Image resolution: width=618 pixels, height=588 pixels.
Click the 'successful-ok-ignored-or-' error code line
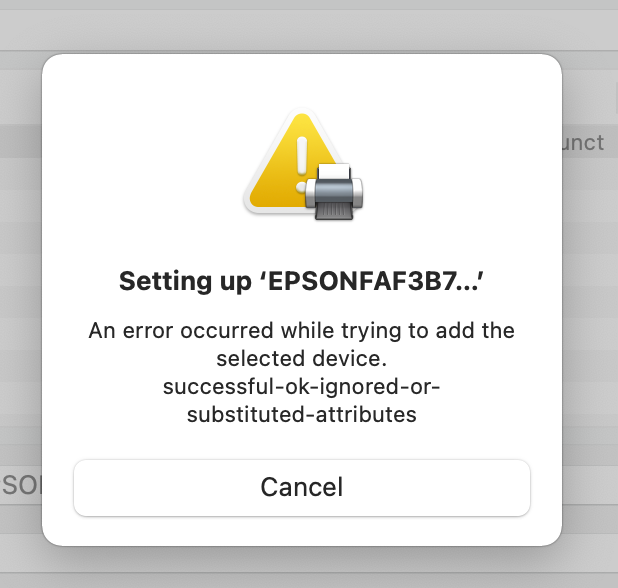302,387
